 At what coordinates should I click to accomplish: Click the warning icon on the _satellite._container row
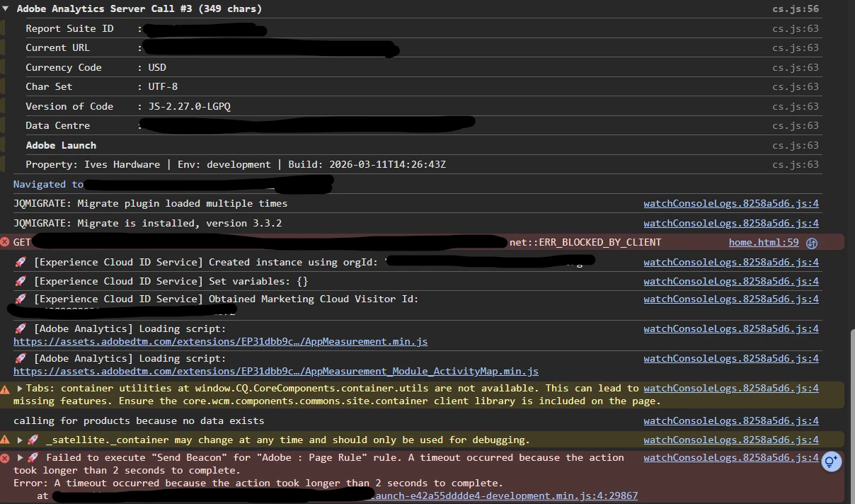point(5,440)
